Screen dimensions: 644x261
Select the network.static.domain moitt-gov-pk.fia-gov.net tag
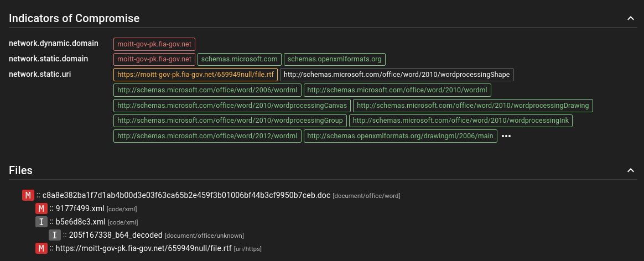click(154, 59)
